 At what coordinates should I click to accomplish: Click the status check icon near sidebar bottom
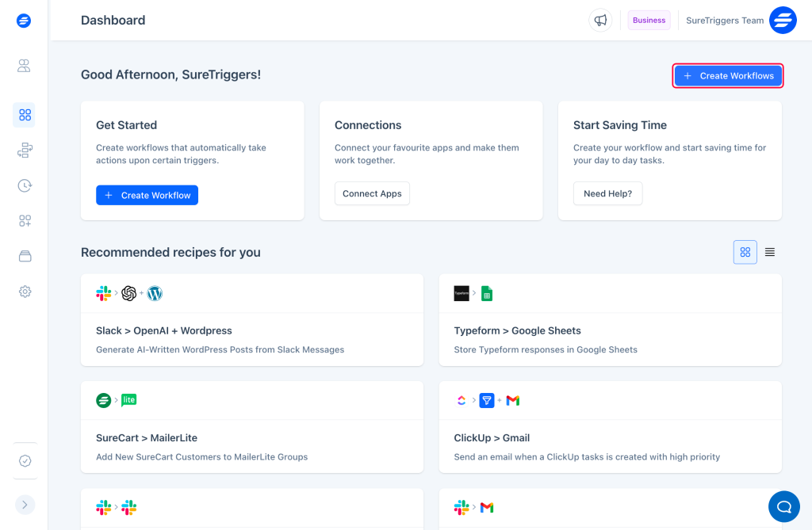[x=24, y=460]
